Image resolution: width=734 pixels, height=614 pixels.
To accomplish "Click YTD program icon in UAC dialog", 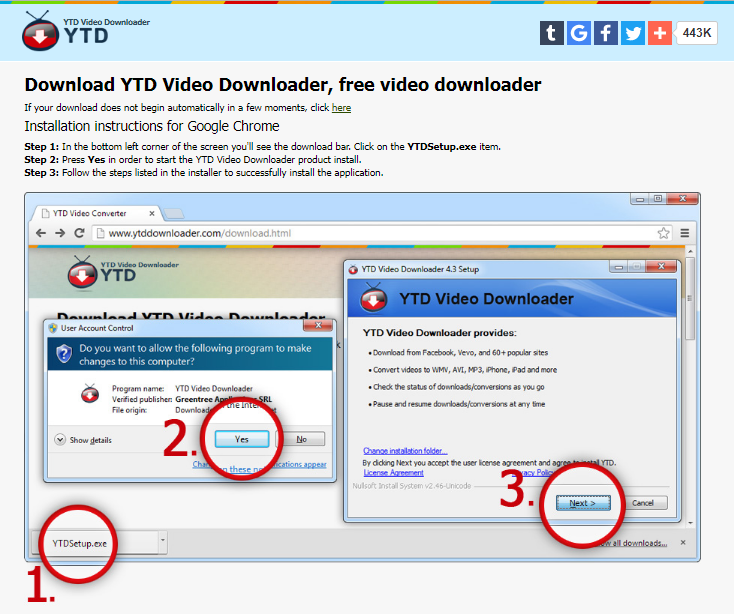I will [90, 393].
